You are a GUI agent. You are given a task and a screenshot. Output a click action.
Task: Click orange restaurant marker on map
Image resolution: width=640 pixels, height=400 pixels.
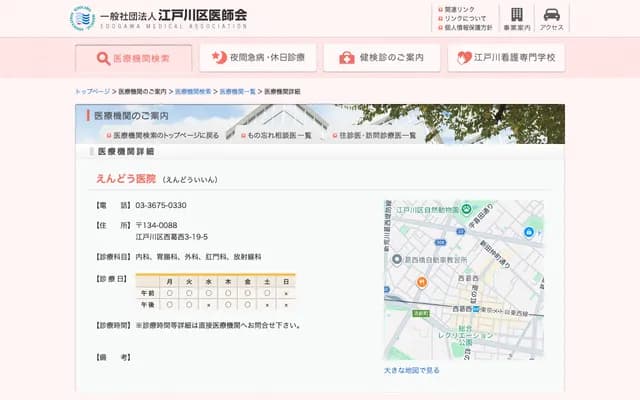(421, 283)
